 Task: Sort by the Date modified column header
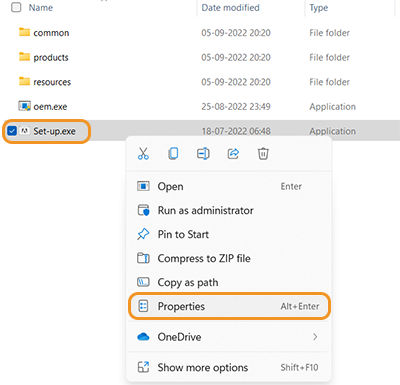[230, 7]
